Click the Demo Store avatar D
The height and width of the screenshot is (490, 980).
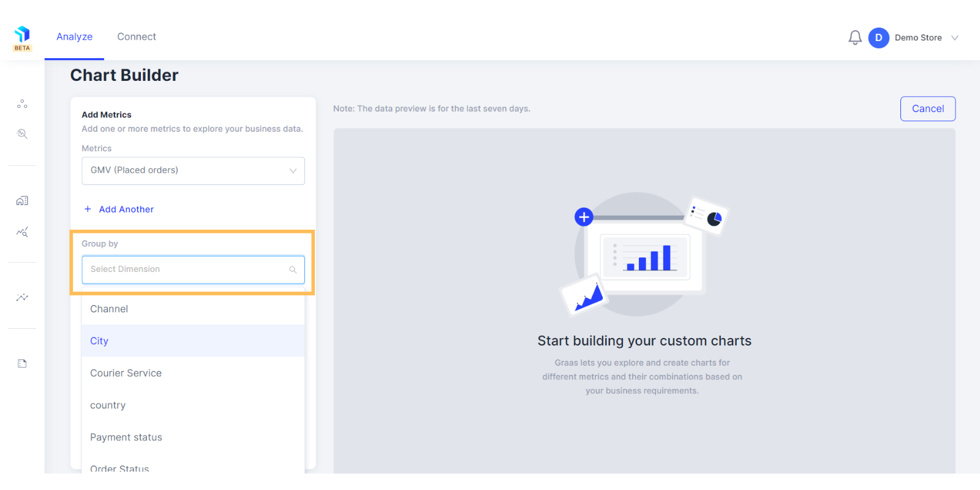point(878,38)
